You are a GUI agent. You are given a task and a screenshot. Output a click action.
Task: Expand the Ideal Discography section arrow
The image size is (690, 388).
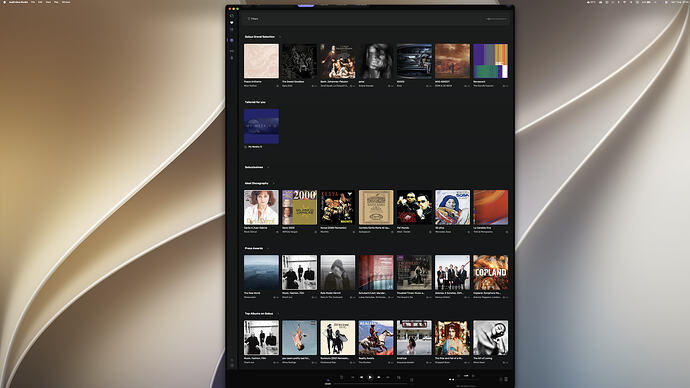(273, 183)
